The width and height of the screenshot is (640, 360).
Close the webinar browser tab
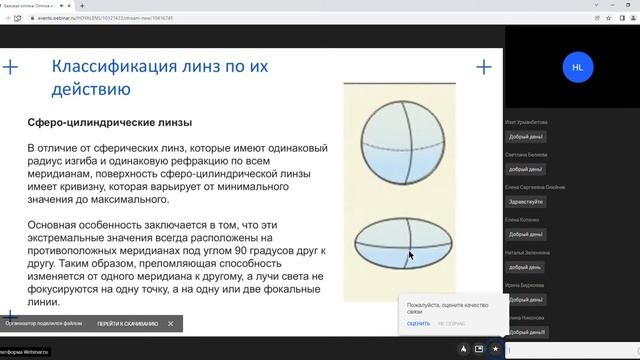coord(69,6)
